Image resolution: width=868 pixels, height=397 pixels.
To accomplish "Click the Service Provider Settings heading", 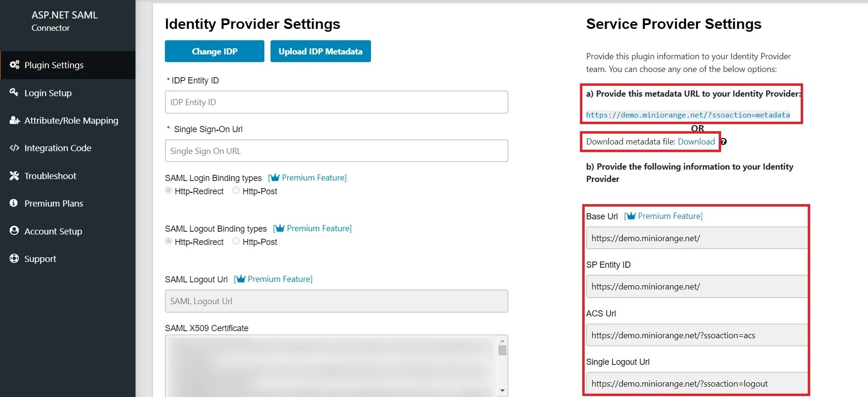I will [x=674, y=24].
